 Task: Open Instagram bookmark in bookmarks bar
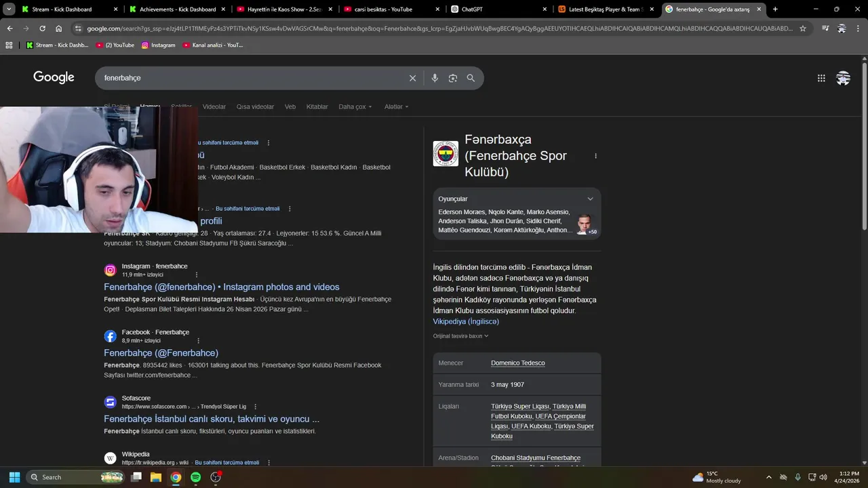point(158,45)
